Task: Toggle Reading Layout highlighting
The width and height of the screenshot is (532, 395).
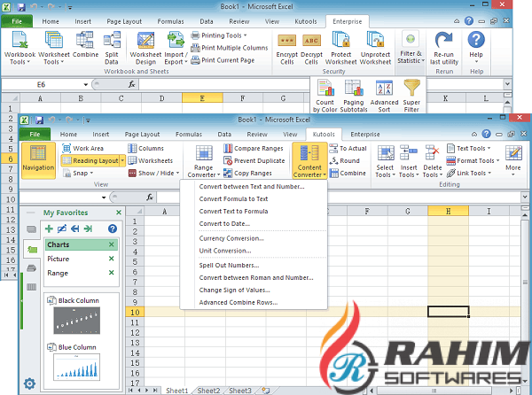Action: [90, 160]
